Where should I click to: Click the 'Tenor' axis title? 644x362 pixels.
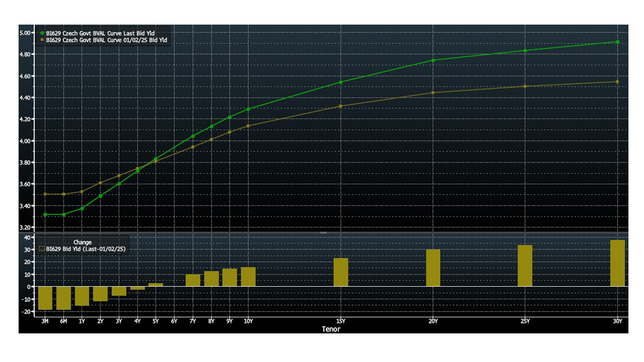pyautogui.click(x=331, y=329)
